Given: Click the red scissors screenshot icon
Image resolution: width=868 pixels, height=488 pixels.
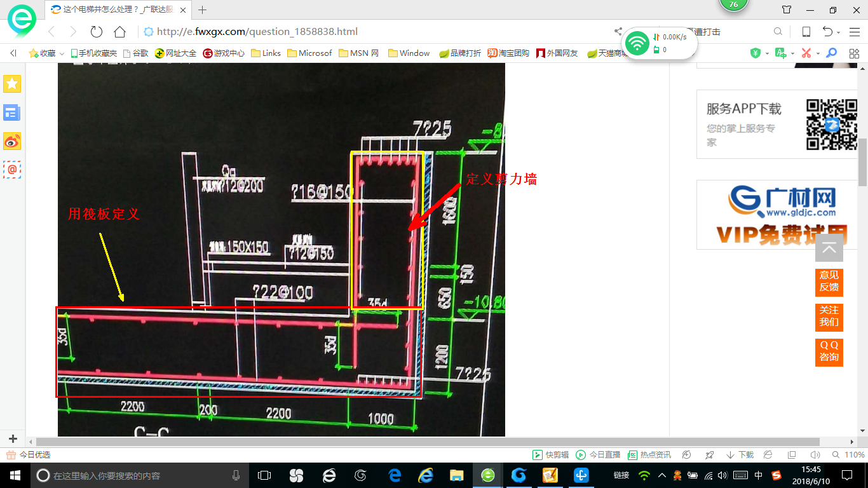Looking at the screenshot, I should click(x=806, y=53).
